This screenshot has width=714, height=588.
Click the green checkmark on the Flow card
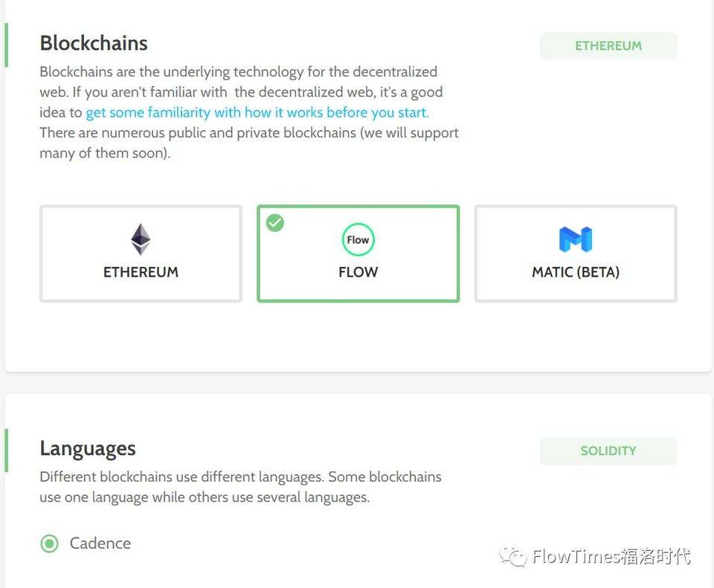[276, 222]
